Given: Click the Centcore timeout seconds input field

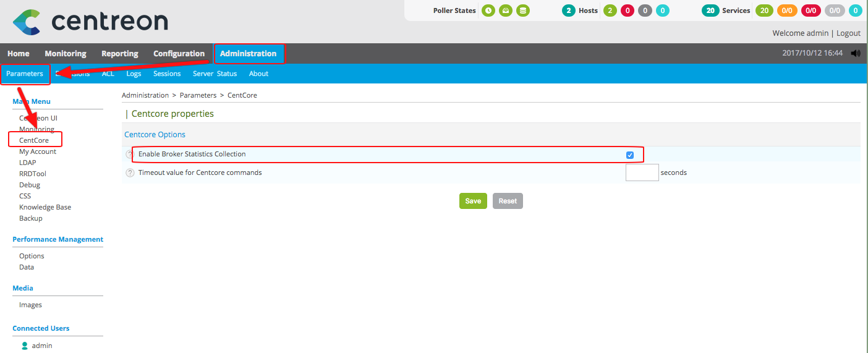Looking at the screenshot, I should pyautogui.click(x=642, y=172).
